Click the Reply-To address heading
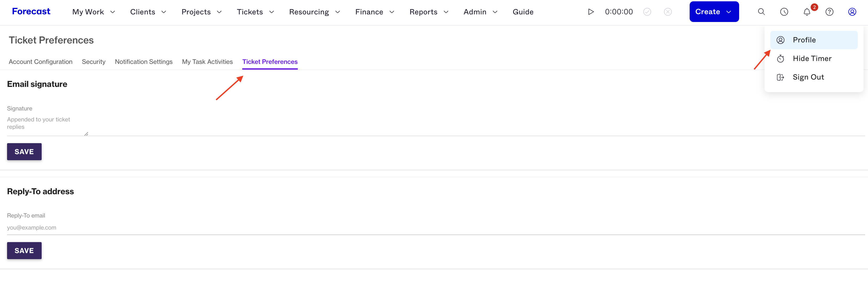Image resolution: width=868 pixels, height=290 pixels. 40,192
